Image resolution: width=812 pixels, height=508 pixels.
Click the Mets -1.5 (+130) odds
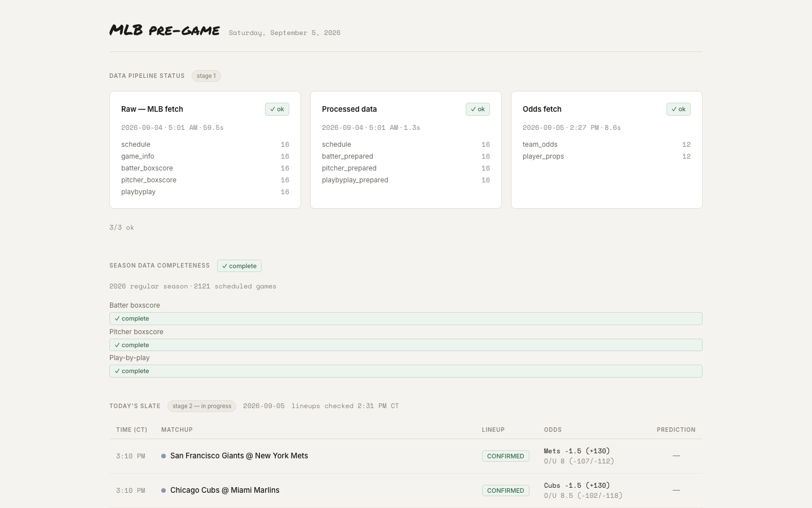coord(577,451)
